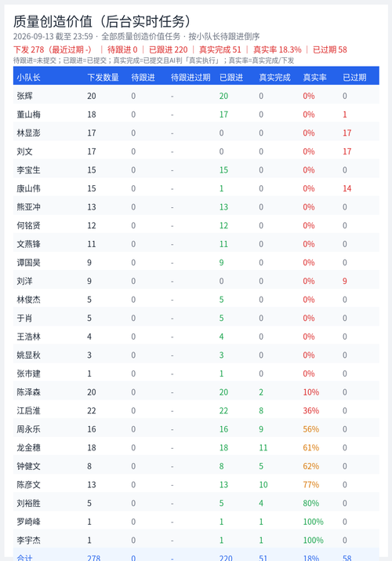Viewport: 392px width, 561px height.
Task: Click 周永乐's real rate 56%
Action: tap(311, 429)
